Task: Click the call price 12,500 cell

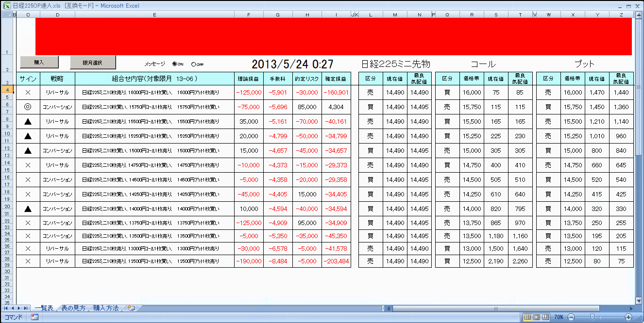Action: tap(472, 261)
